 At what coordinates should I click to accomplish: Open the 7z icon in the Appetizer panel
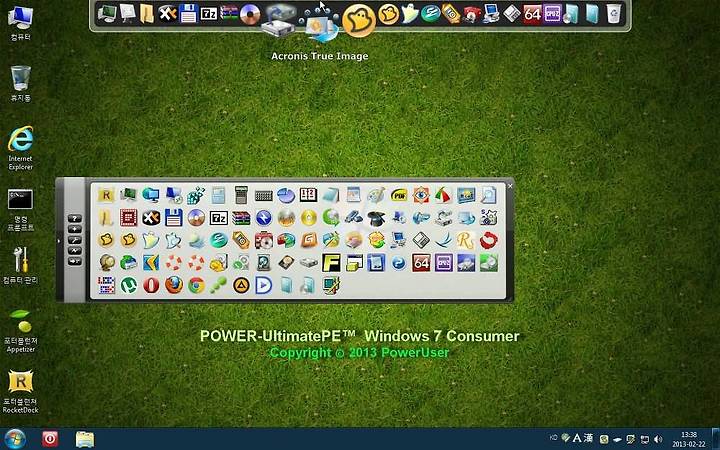pos(219,218)
